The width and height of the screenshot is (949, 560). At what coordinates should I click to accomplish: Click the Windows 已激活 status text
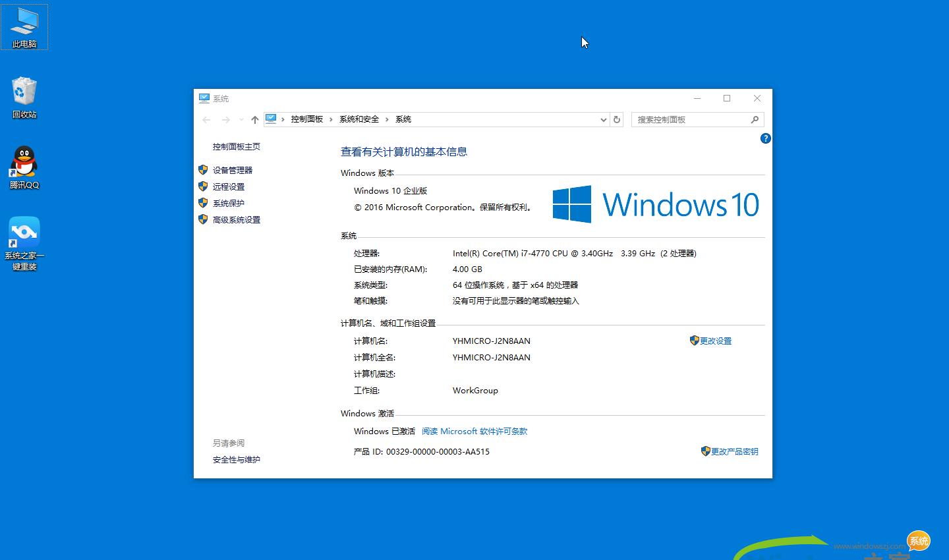click(x=385, y=431)
